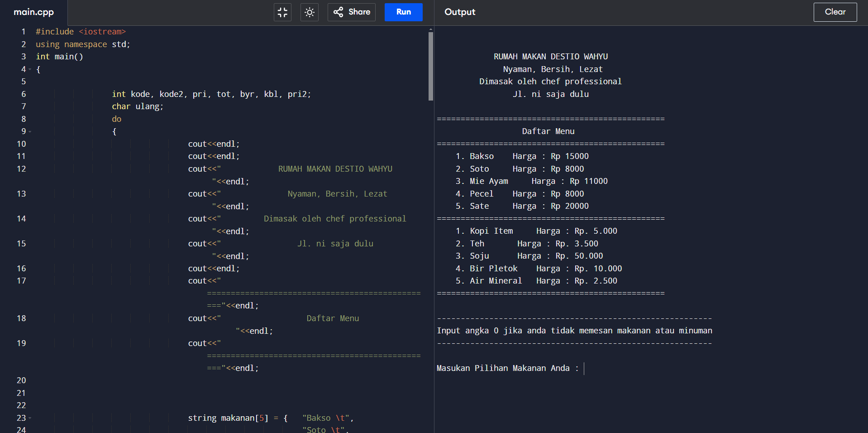868x433 pixels.
Task: Collapse the do-block fold arrow on line 9
Action: point(30,132)
